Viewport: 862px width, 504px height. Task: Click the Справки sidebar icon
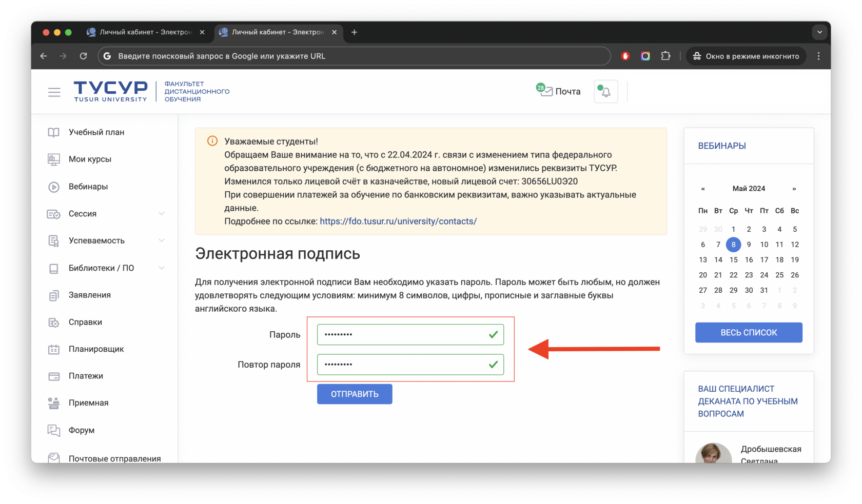click(54, 322)
